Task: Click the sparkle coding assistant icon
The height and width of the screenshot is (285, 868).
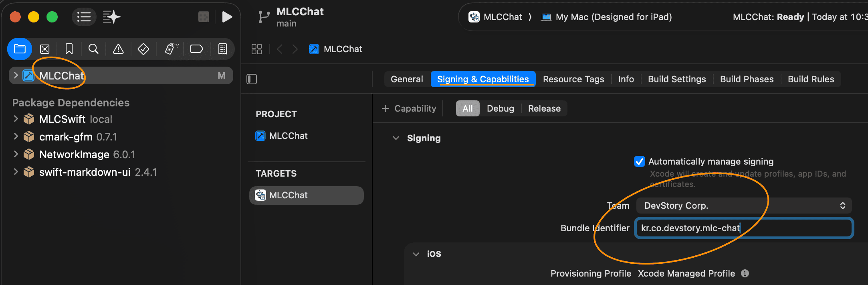Action: pos(111,17)
